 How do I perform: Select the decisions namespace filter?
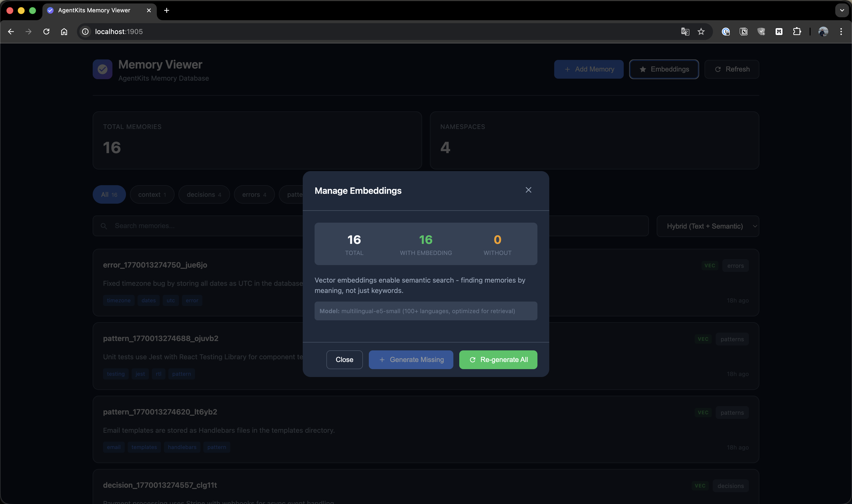click(x=204, y=195)
